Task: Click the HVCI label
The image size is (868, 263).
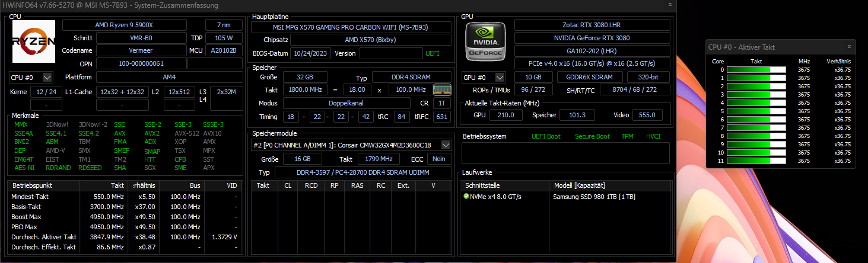Action: 653,136
